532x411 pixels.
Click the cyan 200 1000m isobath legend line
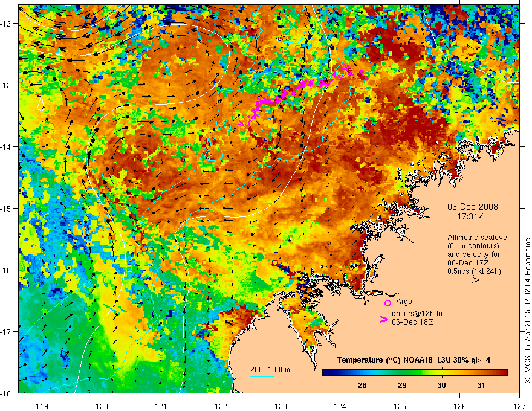tap(262, 376)
